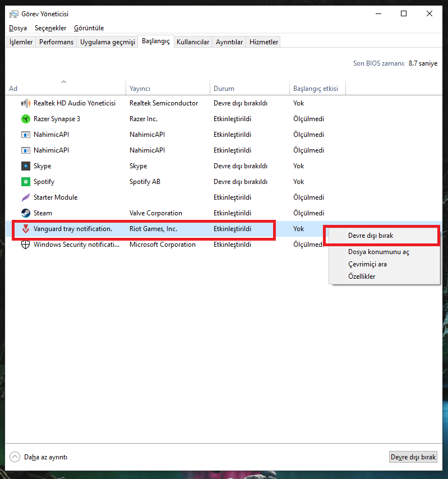Click Etkinleştirildi status in Starter Module row
This screenshot has height=479, width=448.
pos(232,197)
